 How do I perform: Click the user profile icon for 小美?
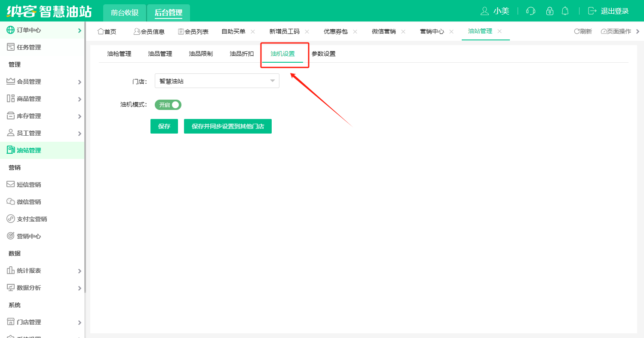tap(485, 11)
